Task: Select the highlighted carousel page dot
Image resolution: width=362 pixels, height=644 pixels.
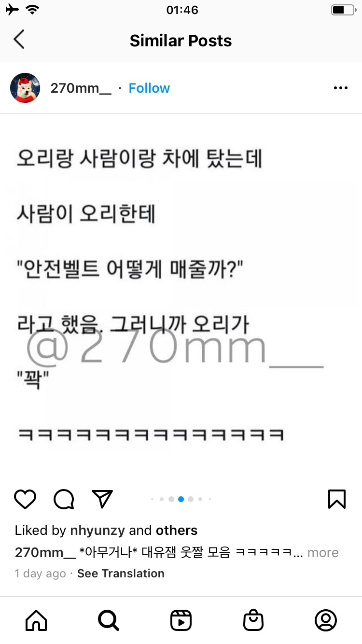Action: click(x=181, y=499)
